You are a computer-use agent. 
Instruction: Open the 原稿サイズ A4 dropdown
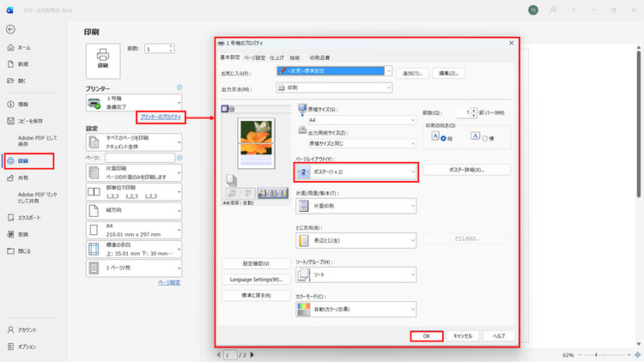tap(361, 120)
